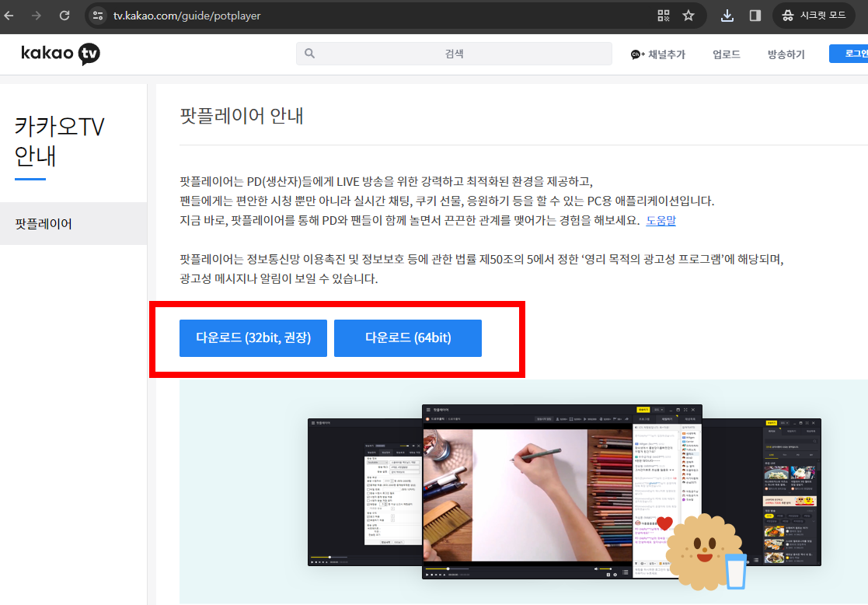Click the Kakao TV logo
This screenshot has width=868, height=605.
[61, 54]
